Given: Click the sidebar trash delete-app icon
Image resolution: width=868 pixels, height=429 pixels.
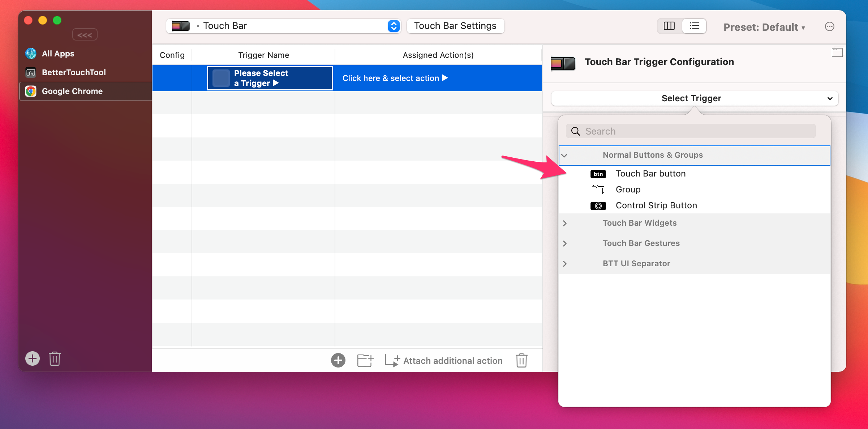Looking at the screenshot, I should pos(55,358).
